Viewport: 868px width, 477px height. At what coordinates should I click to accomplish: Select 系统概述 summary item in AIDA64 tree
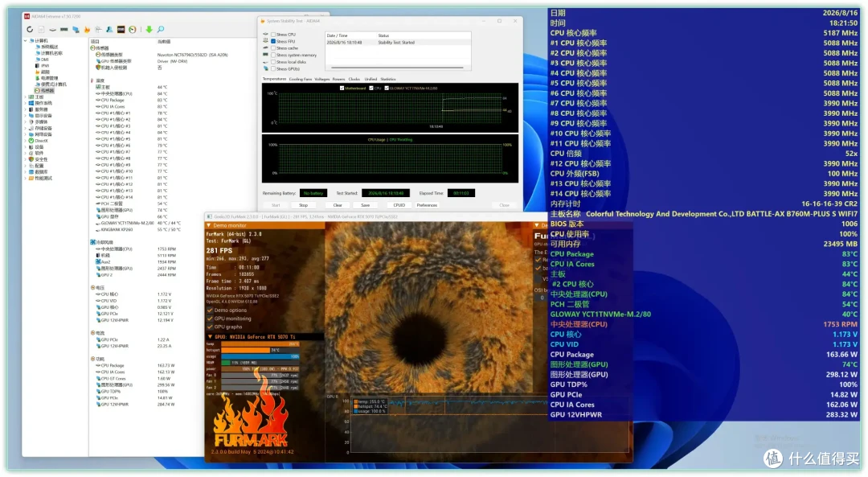tap(46, 47)
